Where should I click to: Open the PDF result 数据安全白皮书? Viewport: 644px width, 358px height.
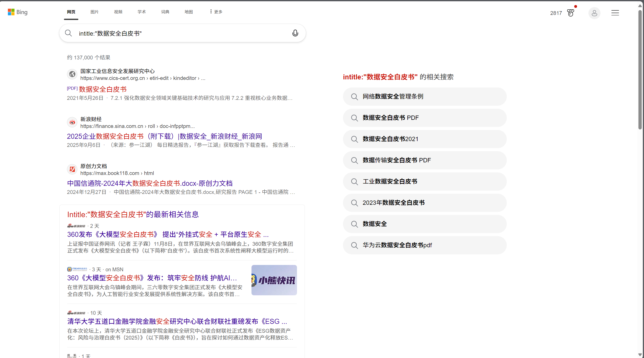point(102,89)
